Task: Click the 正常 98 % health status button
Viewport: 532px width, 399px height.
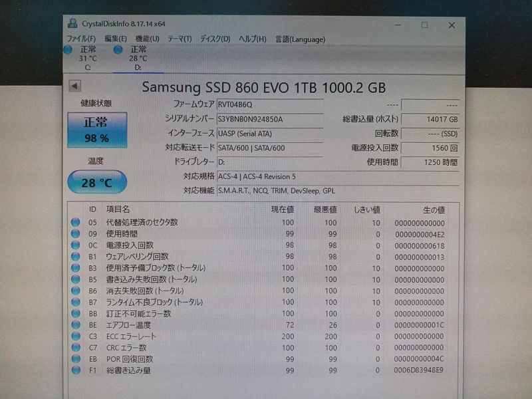Action: (97, 130)
